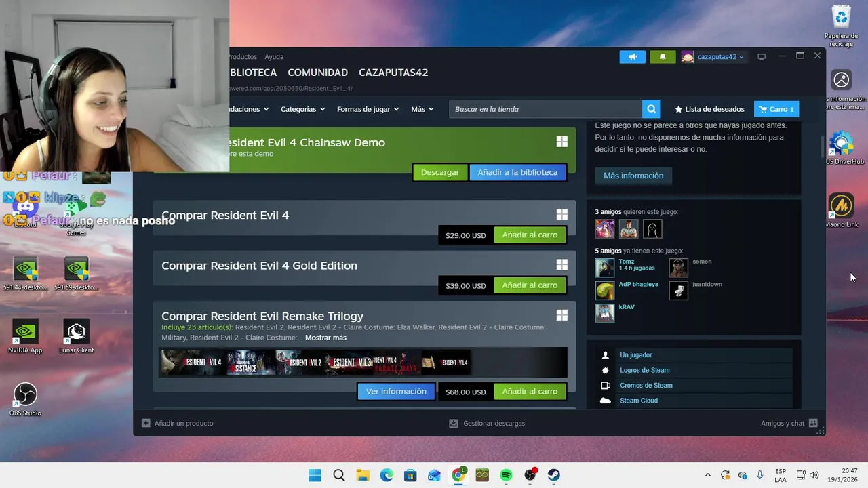This screenshot has width=868, height=488.
Task: Focus the Buscar en la tienda field
Action: tap(545, 109)
